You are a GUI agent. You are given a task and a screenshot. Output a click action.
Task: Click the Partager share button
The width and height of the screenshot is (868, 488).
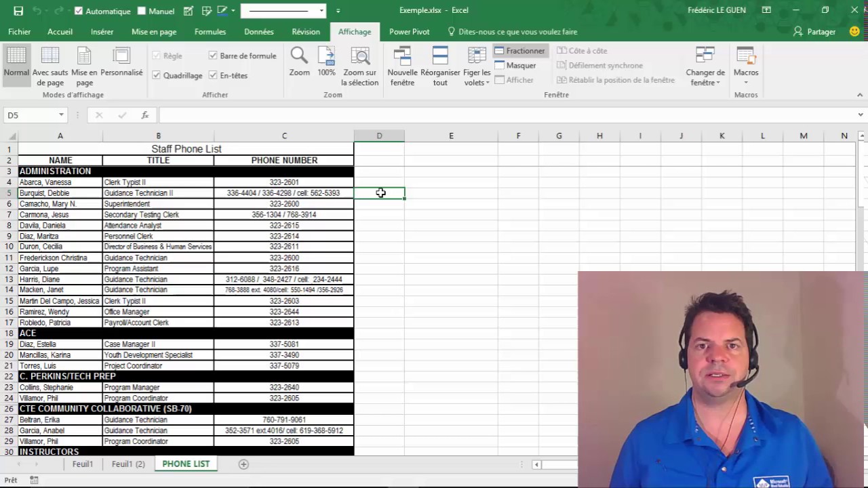pyautogui.click(x=814, y=32)
